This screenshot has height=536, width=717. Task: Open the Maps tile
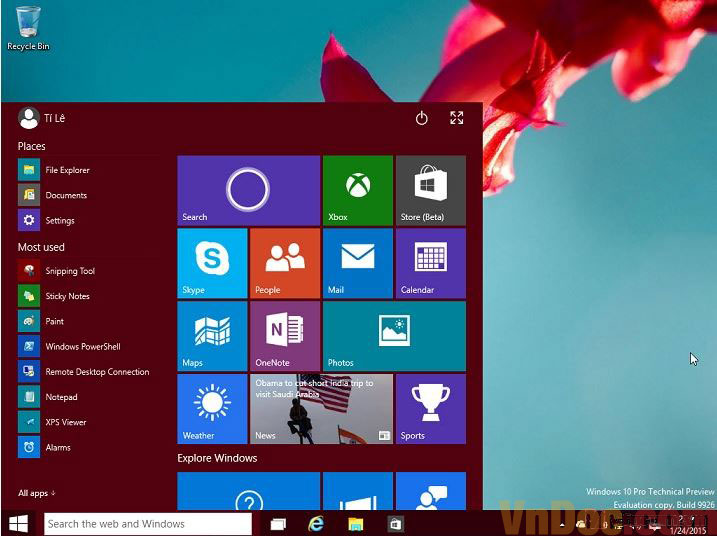212,336
